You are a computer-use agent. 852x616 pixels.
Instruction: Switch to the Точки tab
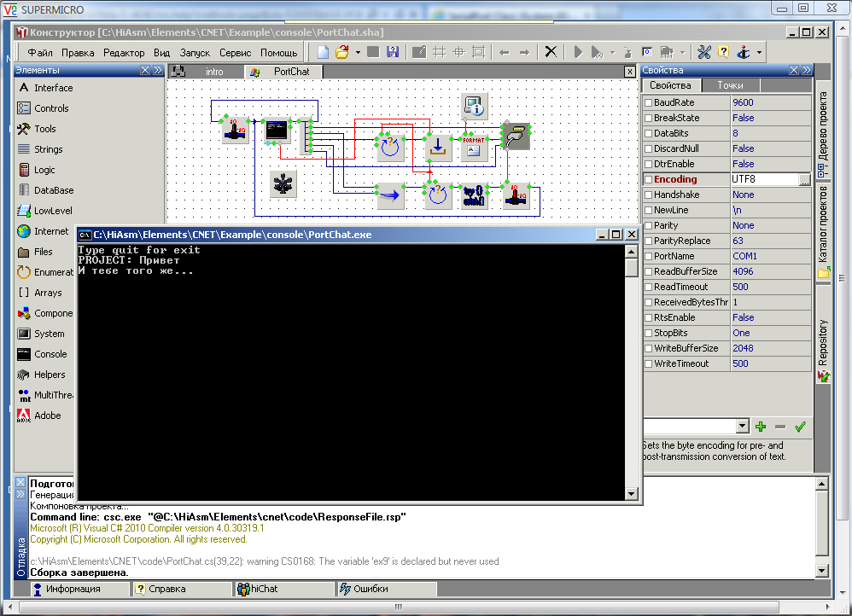(730, 85)
